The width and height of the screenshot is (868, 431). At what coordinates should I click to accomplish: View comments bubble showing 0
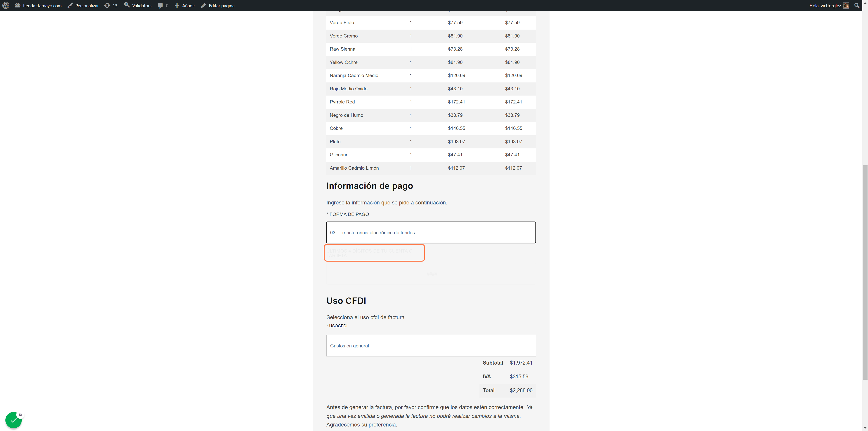[x=163, y=5]
